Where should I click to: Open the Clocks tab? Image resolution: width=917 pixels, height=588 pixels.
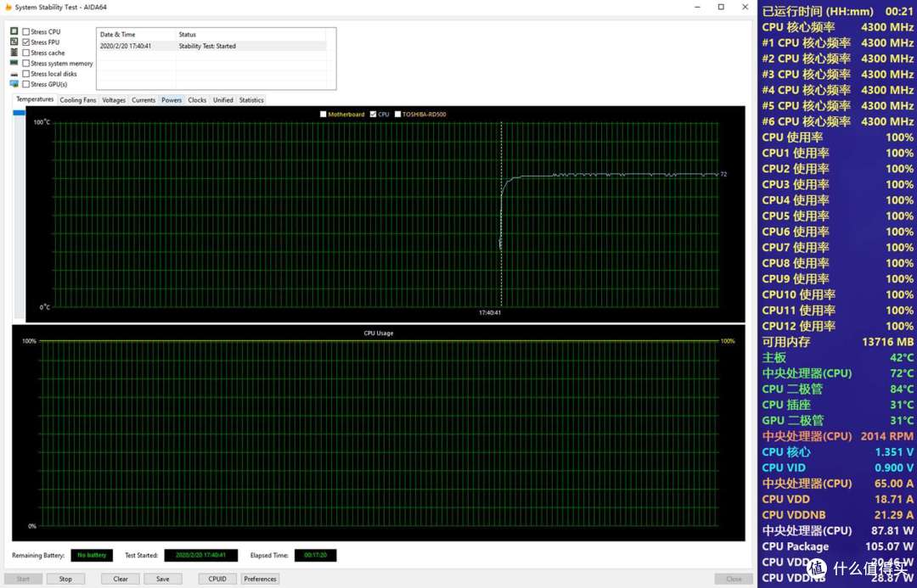[x=197, y=100]
